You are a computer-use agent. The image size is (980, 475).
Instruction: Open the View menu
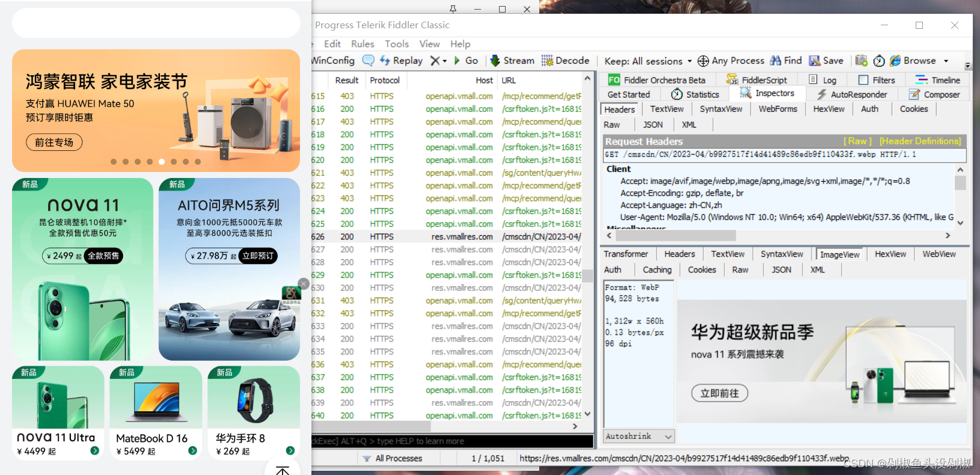click(x=429, y=44)
